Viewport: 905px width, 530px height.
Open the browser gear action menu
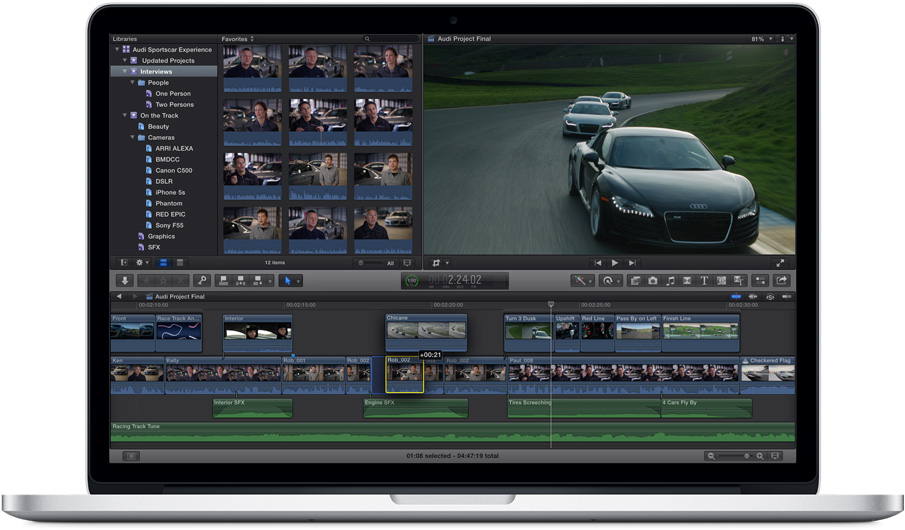tap(141, 263)
